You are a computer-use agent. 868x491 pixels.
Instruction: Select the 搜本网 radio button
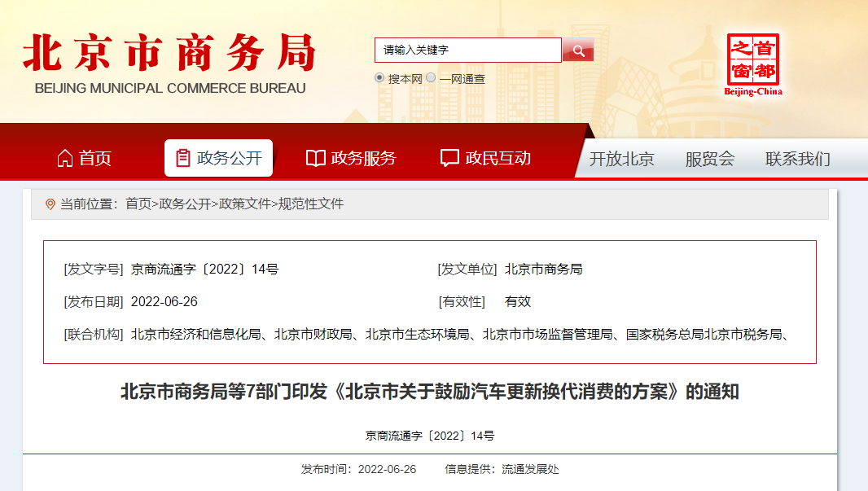[x=379, y=78]
